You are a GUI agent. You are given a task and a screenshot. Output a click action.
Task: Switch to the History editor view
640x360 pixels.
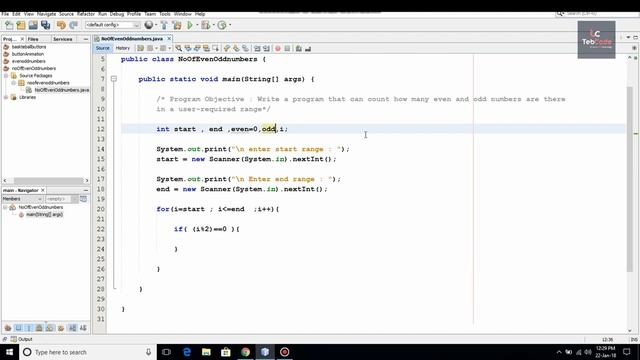point(122,48)
